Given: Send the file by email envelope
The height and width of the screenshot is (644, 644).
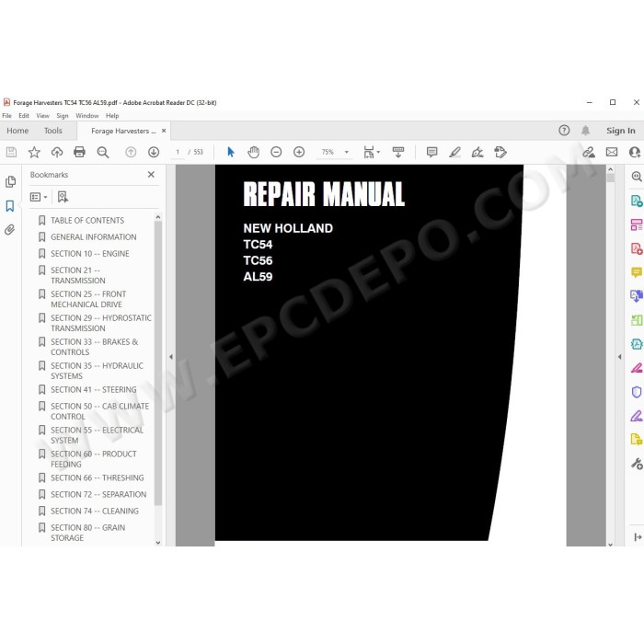Looking at the screenshot, I should coord(612,153).
